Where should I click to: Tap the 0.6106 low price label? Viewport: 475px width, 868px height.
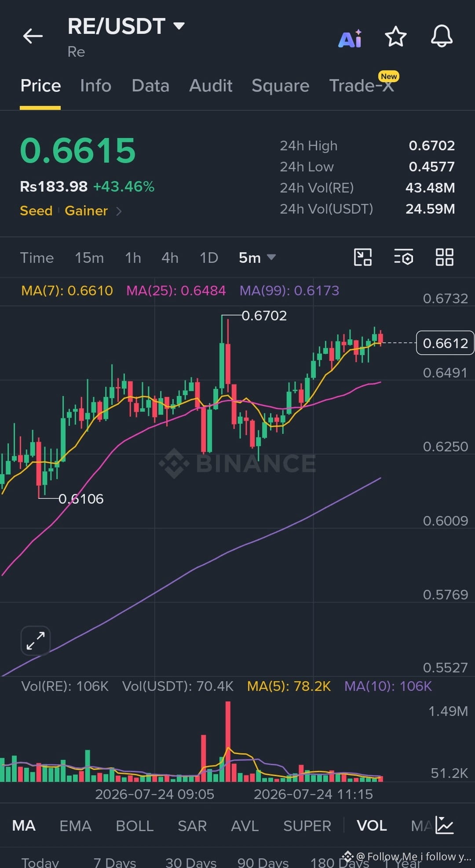tap(81, 499)
